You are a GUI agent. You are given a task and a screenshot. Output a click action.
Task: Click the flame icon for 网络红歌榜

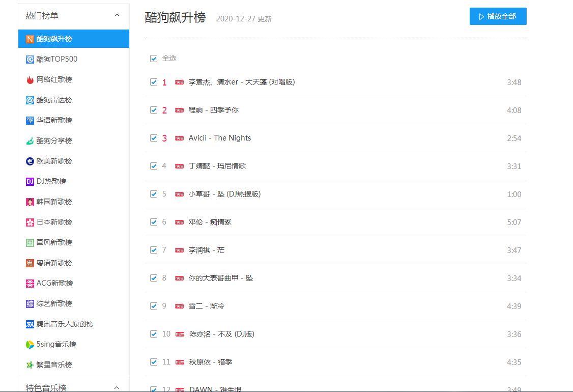point(30,80)
